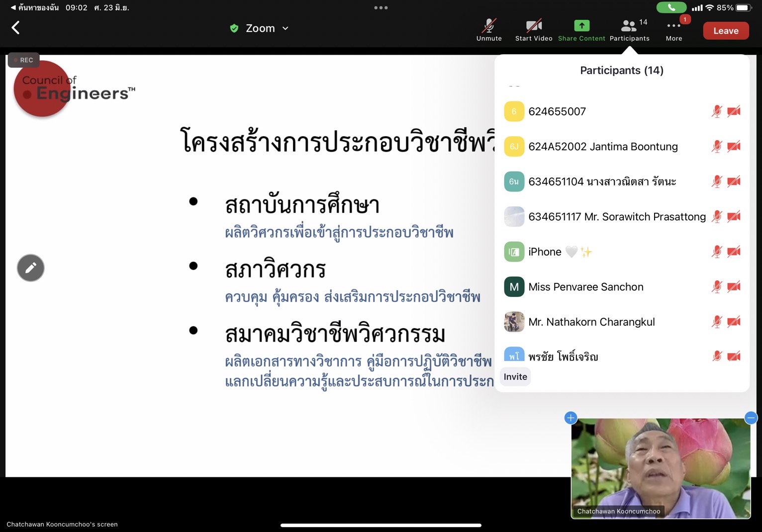Tap the iPhone participant entry
The image size is (762, 532).
(x=545, y=252)
